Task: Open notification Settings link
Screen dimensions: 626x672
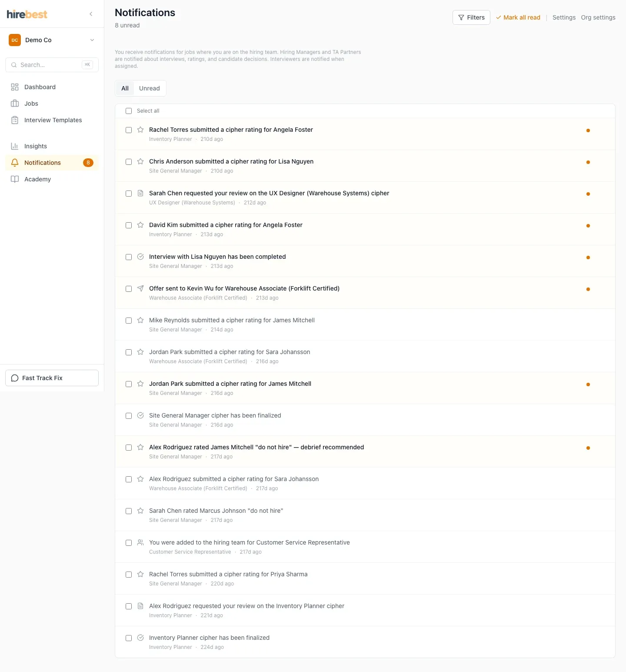Action: coord(564,17)
